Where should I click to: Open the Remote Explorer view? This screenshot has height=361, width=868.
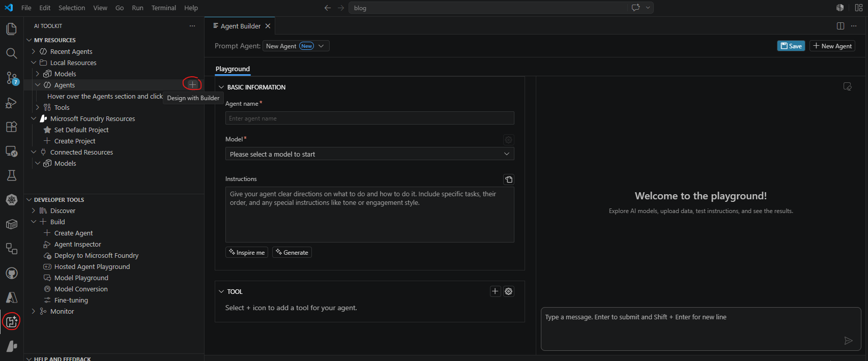click(x=11, y=152)
